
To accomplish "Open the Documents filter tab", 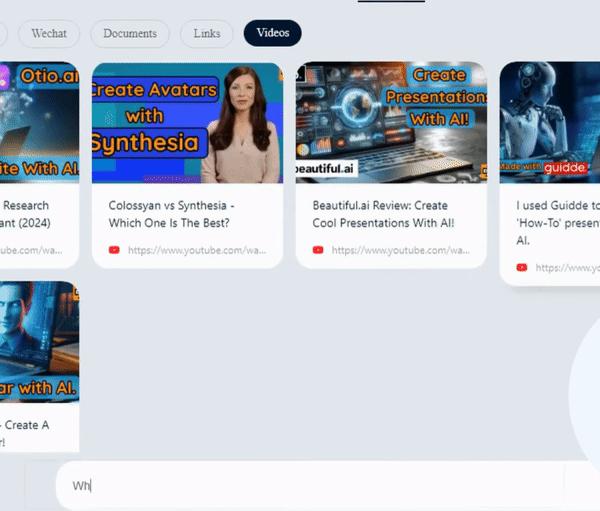I will point(130,34).
